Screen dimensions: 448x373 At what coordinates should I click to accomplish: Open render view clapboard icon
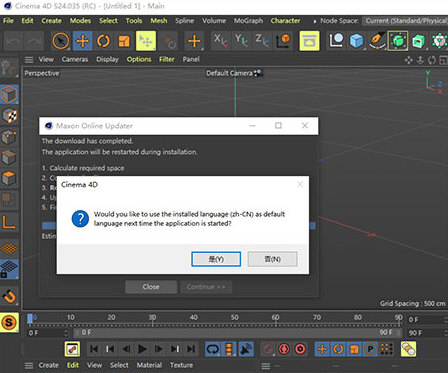click(309, 41)
